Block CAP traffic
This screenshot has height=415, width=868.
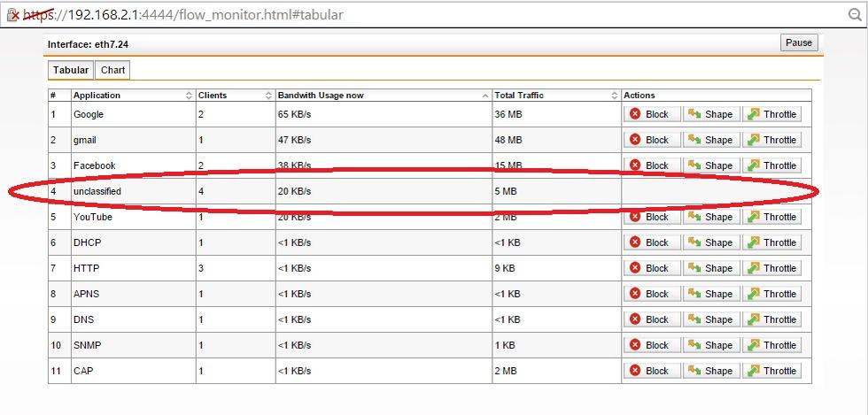[652, 371]
